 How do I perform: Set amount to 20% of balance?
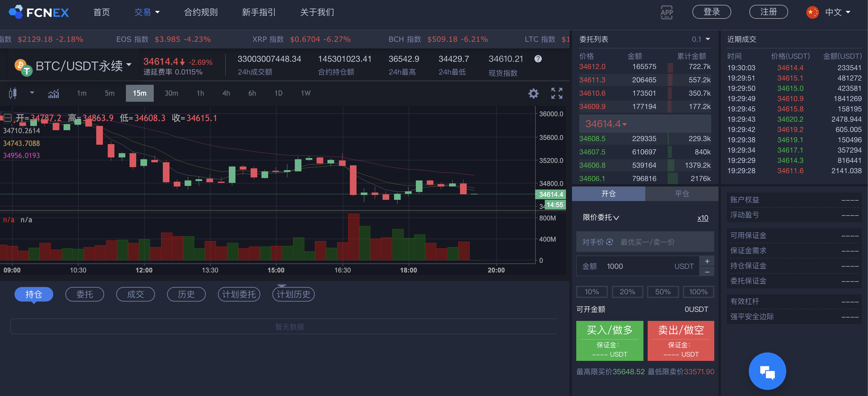pyautogui.click(x=627, y=292)
